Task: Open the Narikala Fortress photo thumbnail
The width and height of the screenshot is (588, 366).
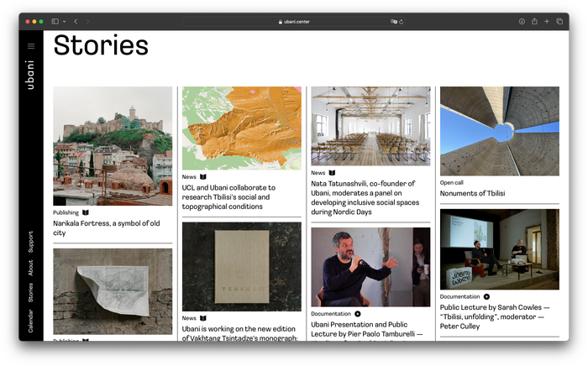Action: point(113,146)
